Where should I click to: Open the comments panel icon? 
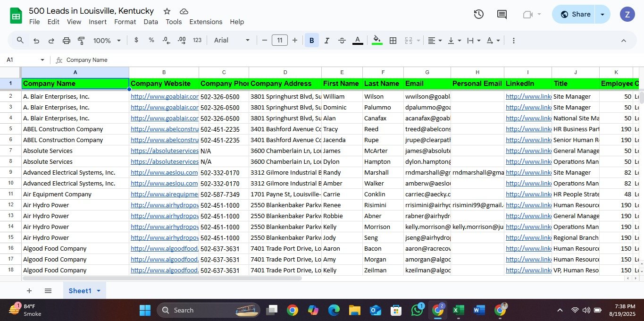click(502, 14)
